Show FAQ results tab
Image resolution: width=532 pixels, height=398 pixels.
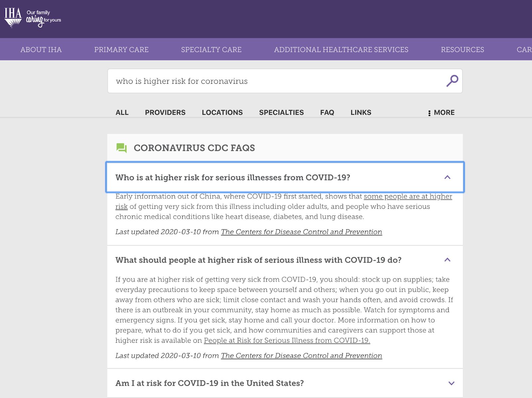pyautogui.click(x=327, y=113)
